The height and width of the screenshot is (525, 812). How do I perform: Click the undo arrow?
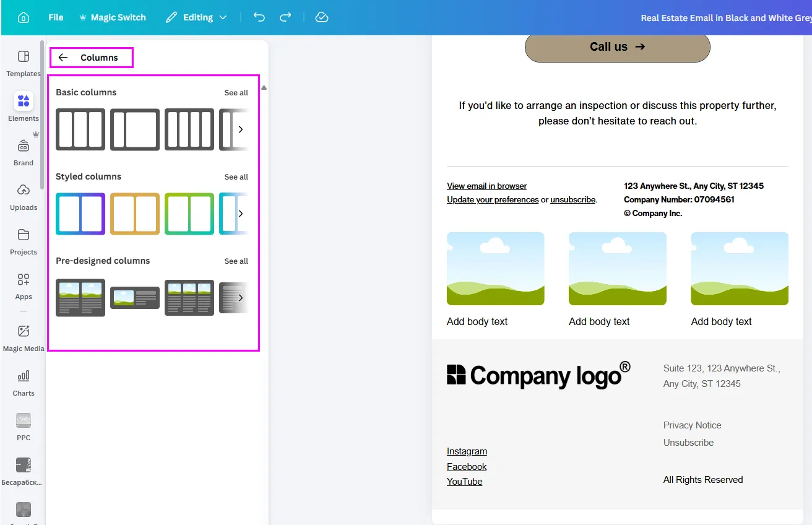point(259,17)
